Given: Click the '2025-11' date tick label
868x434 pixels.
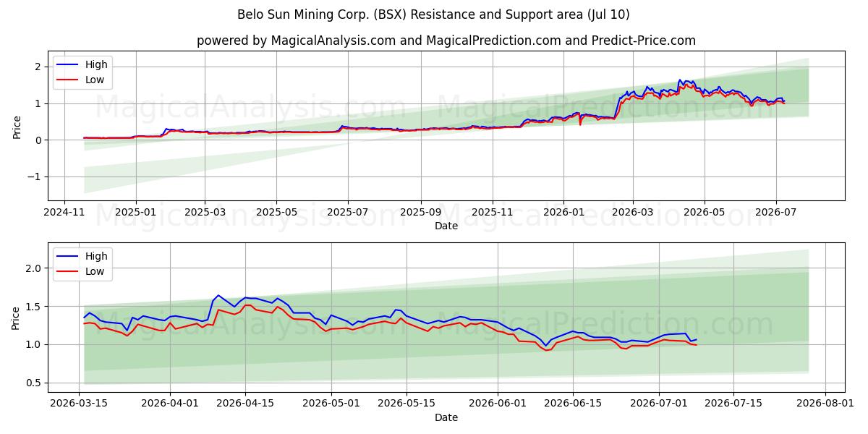Looking at the screenshot, I should pos(493,212).
